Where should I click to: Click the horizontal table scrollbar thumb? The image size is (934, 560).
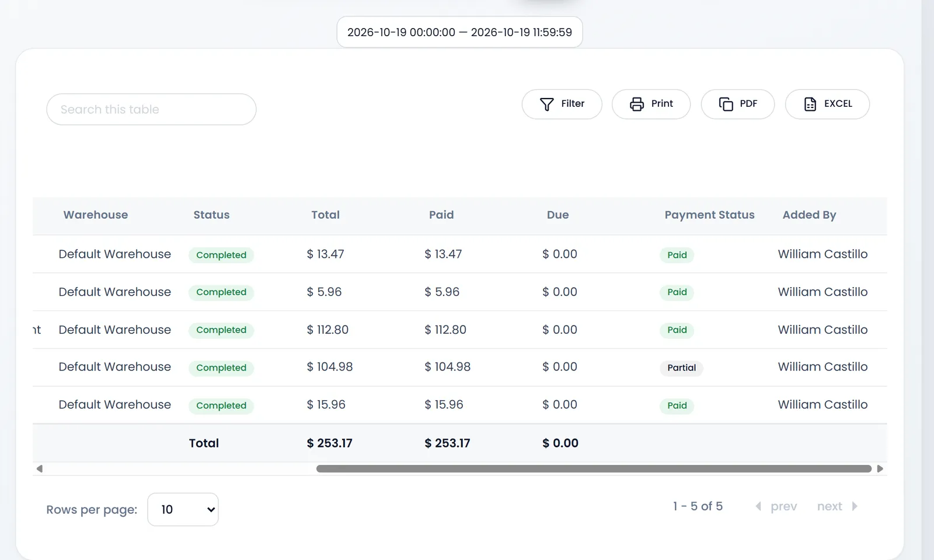point(594,468)
